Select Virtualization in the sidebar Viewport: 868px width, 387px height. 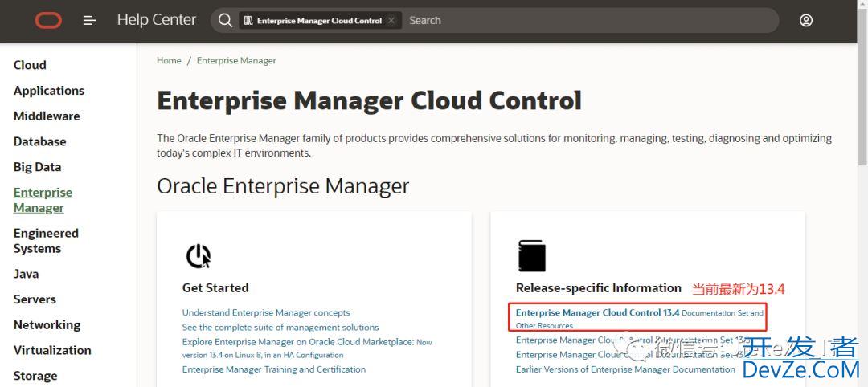(x=52, y=351)
